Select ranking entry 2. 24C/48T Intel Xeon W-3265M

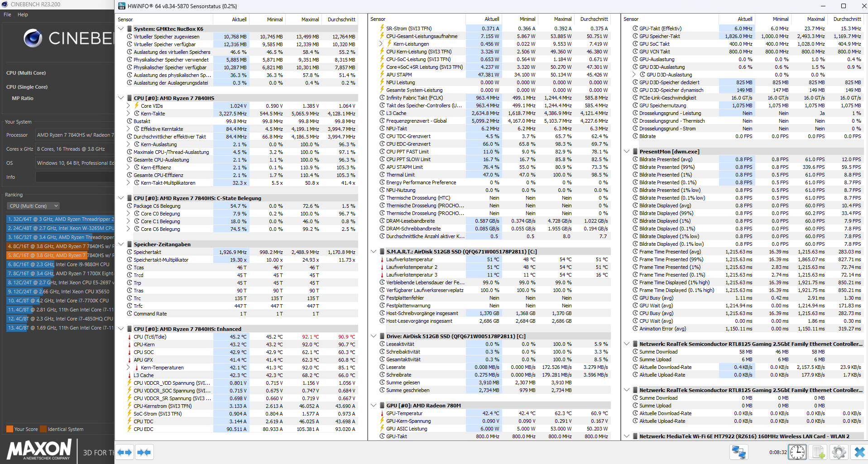coord(60,228)
